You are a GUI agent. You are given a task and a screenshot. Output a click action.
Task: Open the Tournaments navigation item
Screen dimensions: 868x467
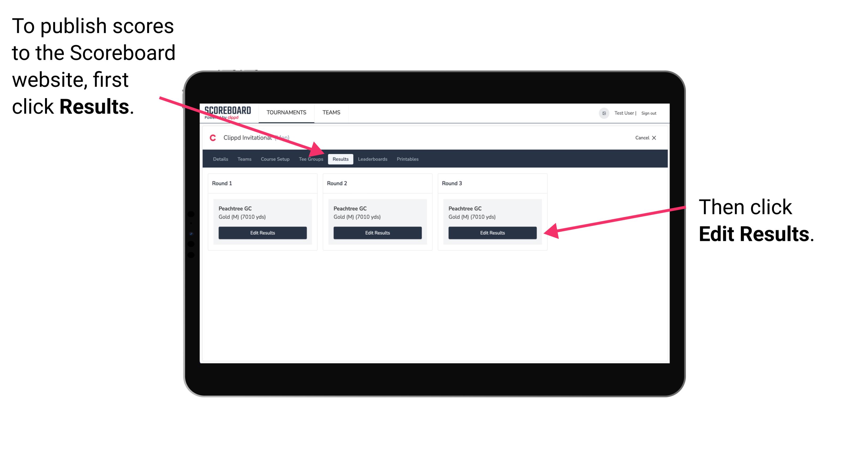pyautogui.click(x=286, y=112)
